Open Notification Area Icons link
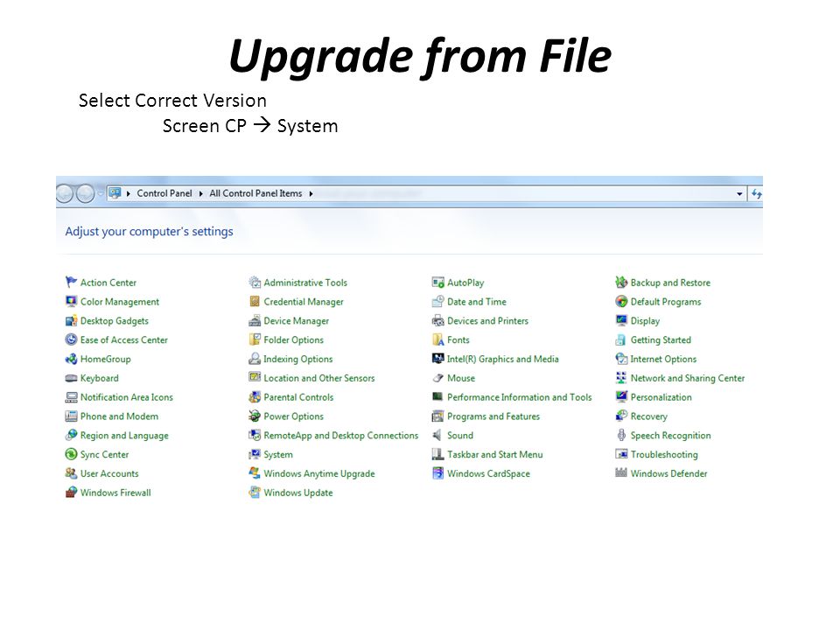 point(126,397)
